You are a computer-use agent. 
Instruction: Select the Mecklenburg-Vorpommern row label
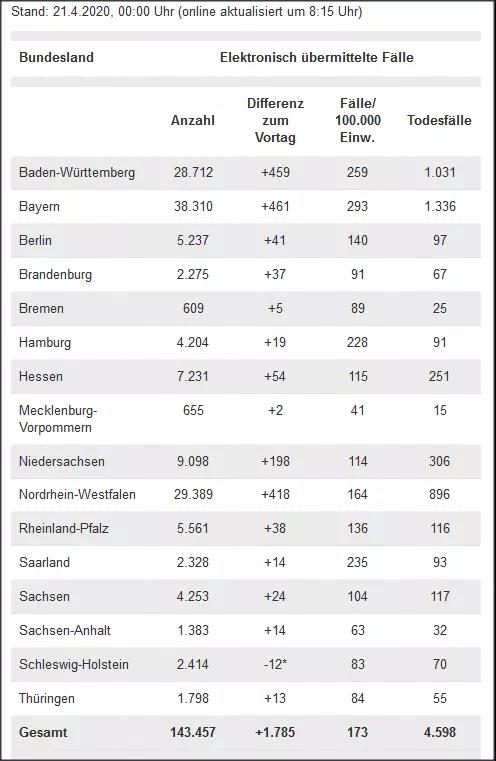[x=58, y=419]
